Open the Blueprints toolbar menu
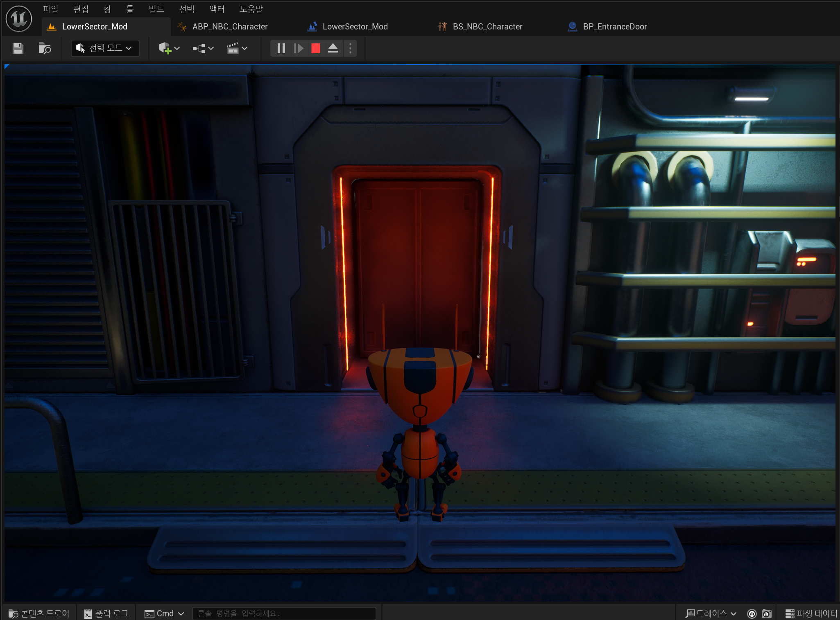 (203, 48)
